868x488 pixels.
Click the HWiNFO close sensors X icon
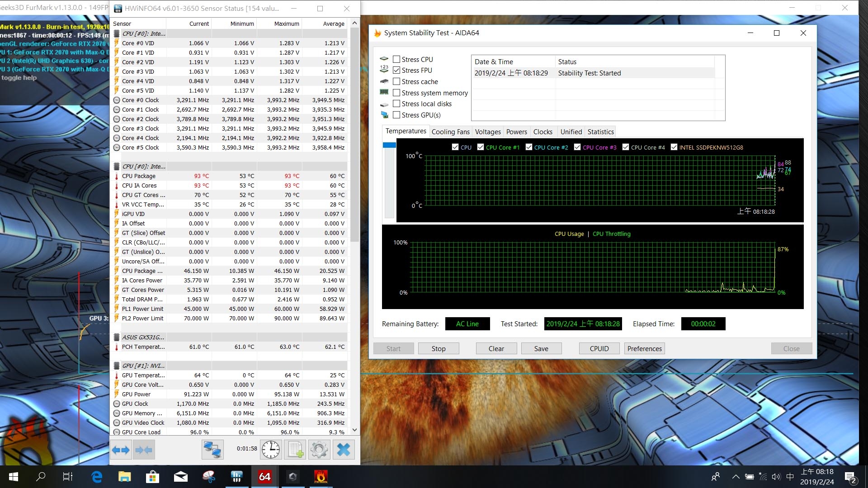344,450
